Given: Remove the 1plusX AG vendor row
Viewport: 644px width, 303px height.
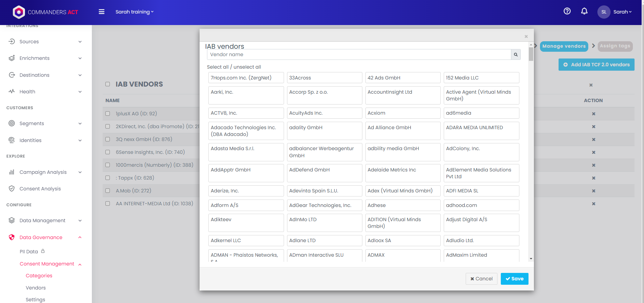Looking at the screenshot, I should click(x=593, y=114).
